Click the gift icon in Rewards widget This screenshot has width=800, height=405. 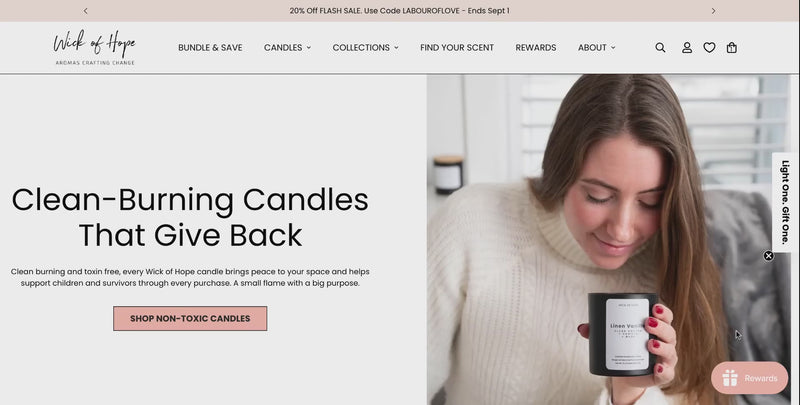click(730, 378)
